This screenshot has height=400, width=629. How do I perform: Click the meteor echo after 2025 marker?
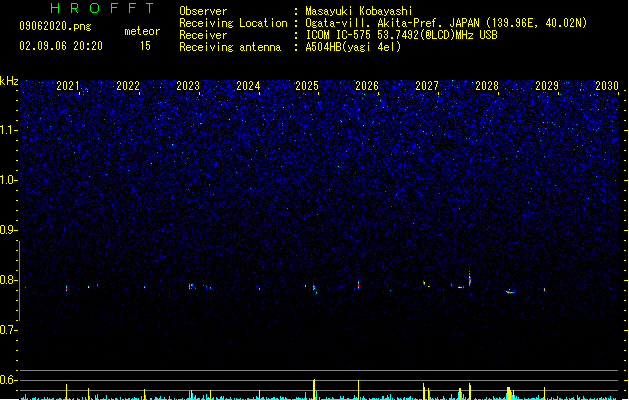(x=314, y=289)
